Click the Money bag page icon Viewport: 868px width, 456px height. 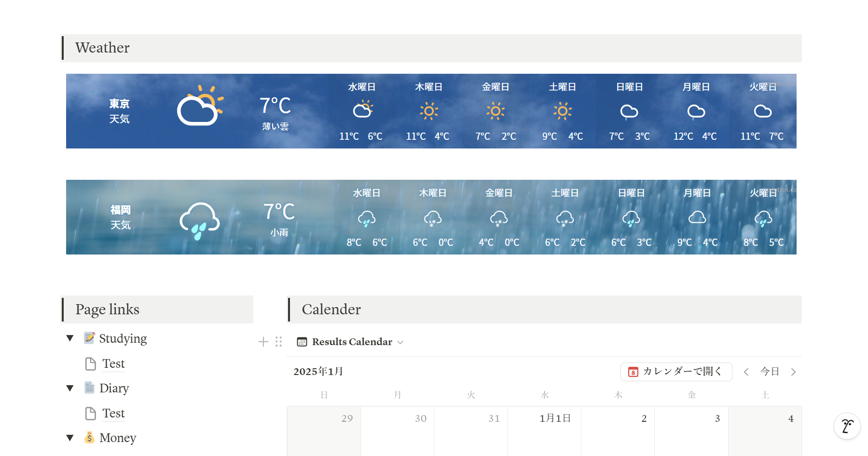click(x=89, y=437)
